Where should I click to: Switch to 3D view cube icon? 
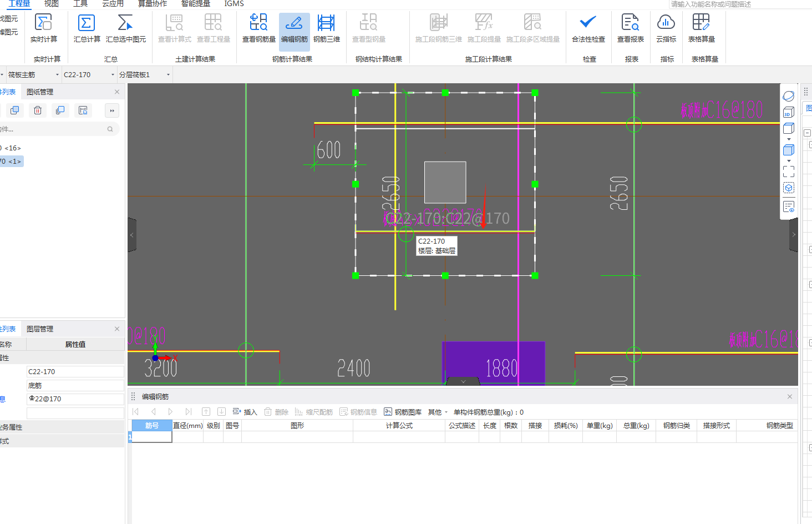[788, 112]
